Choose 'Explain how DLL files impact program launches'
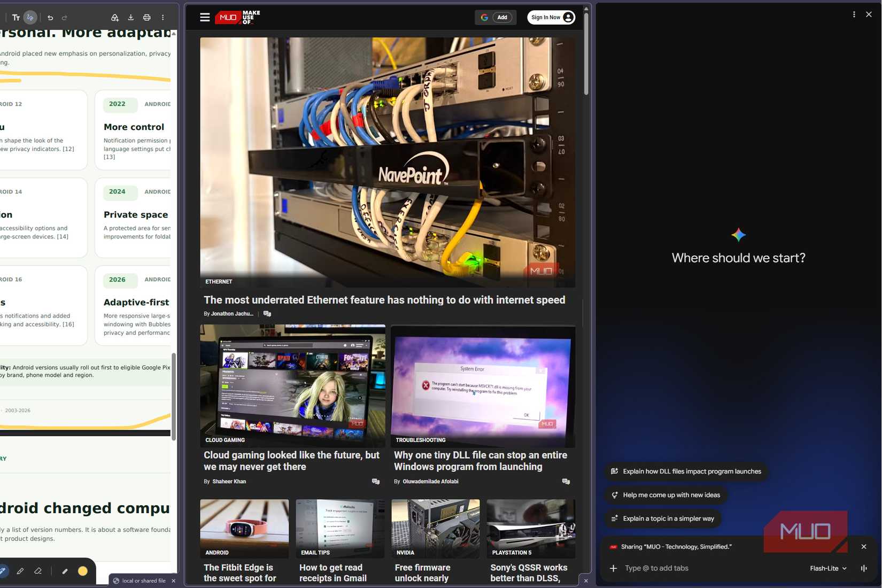Screen dimensions: 882x588 [686, 471]
